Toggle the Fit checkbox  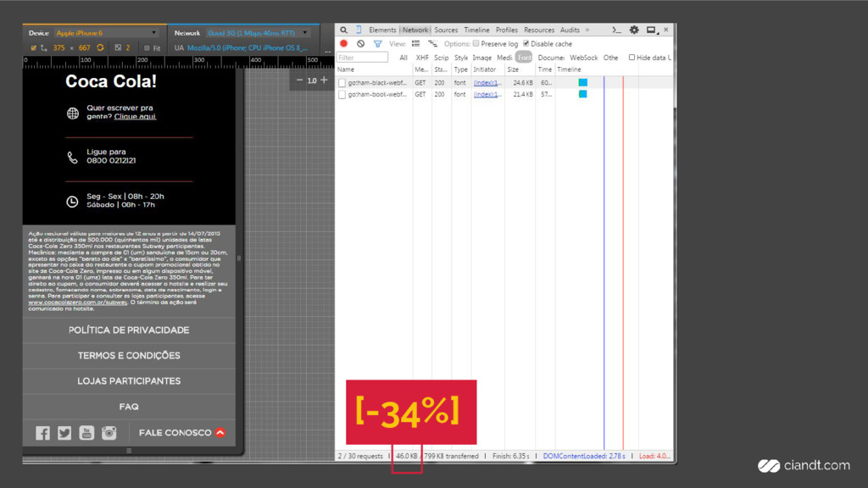[147, 48]
